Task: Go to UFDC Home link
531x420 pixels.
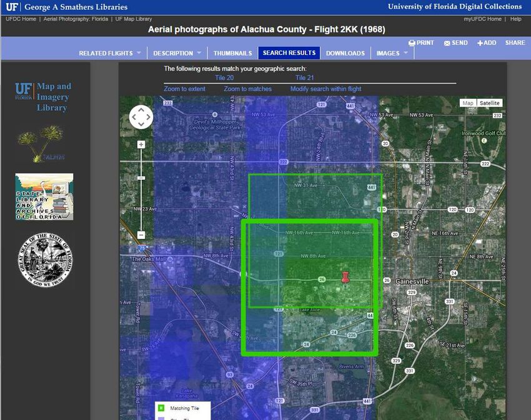Action: click(x=21, y=19)
